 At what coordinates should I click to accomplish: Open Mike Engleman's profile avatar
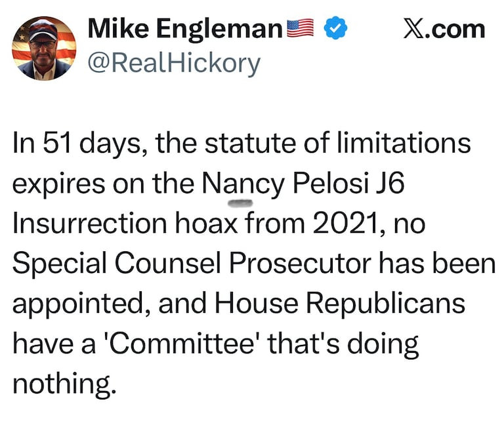click(44, 49)
